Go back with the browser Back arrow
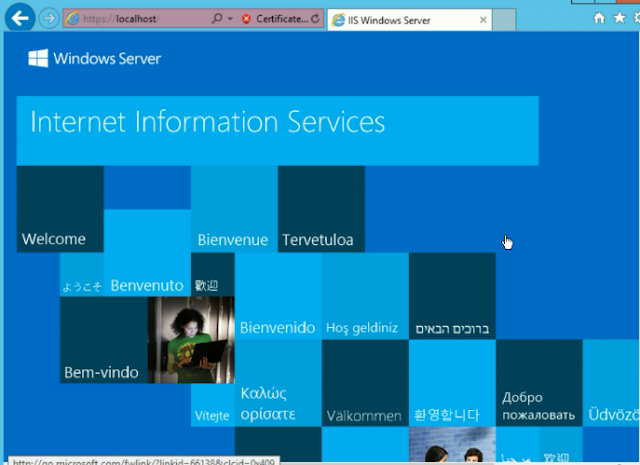Viewport: 640px width, 465px height. (20, 18)
